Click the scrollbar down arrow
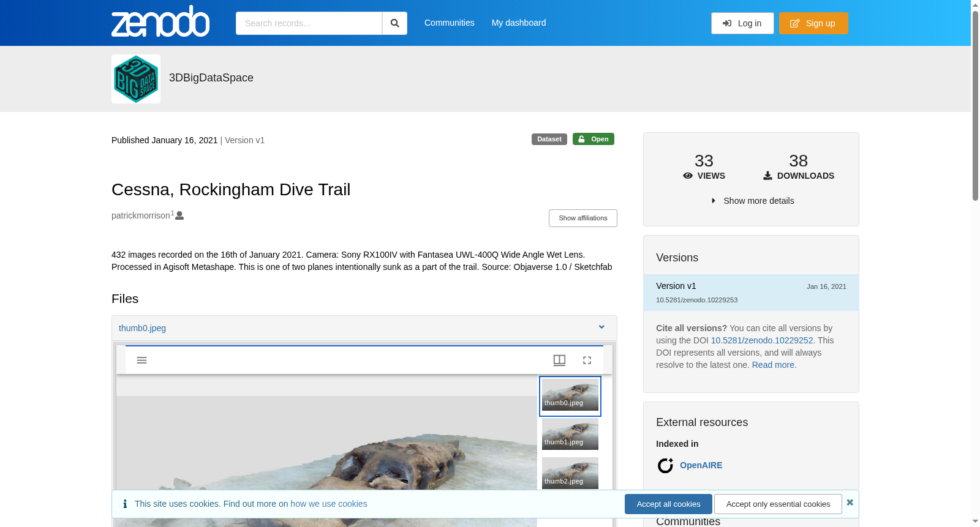Image resolution: width=980 pixels, height=527 pixels. [975, 521]
